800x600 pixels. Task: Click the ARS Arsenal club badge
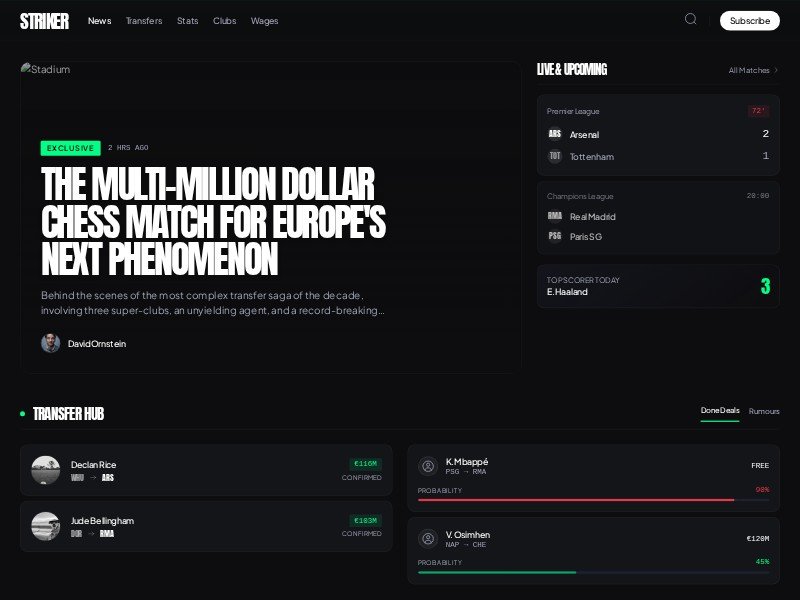(x=554, y=134)
